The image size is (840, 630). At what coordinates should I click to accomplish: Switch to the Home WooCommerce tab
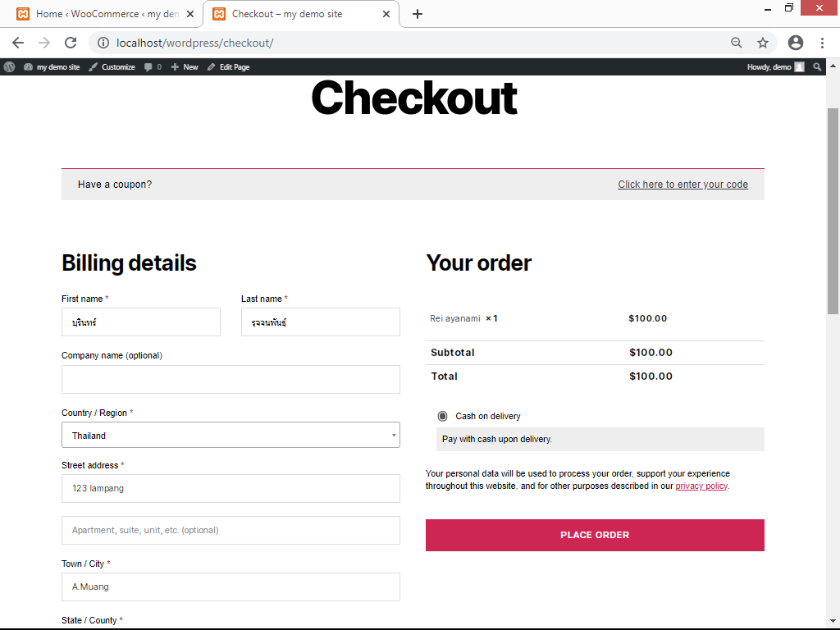[x=102, y=14]
